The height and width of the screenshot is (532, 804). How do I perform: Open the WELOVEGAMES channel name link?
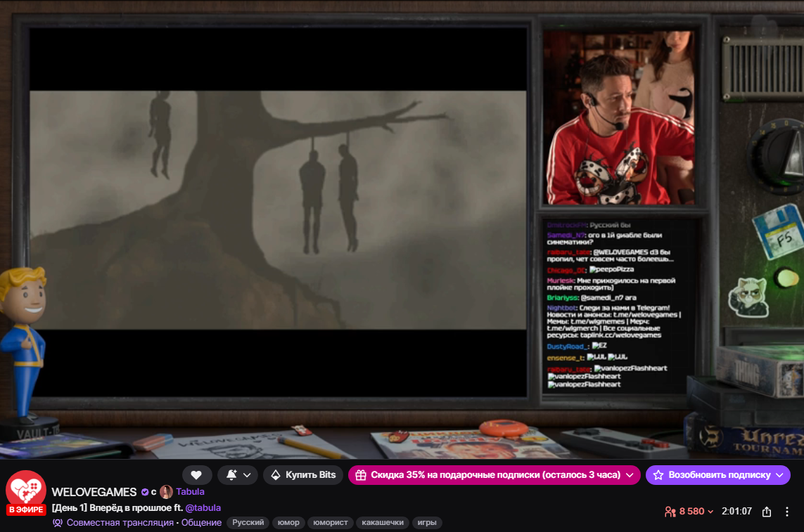94,492
